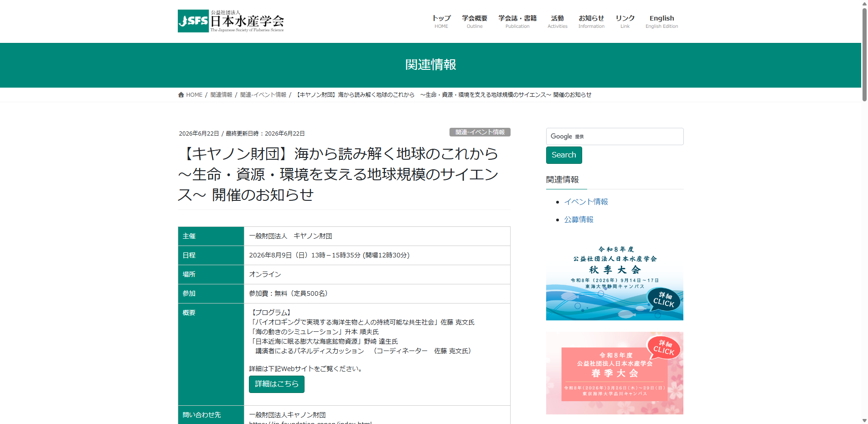Screen dimensions: 868x424
Task: Click the 関連情報 breadcrumb link
Action: tap(221, 95)
